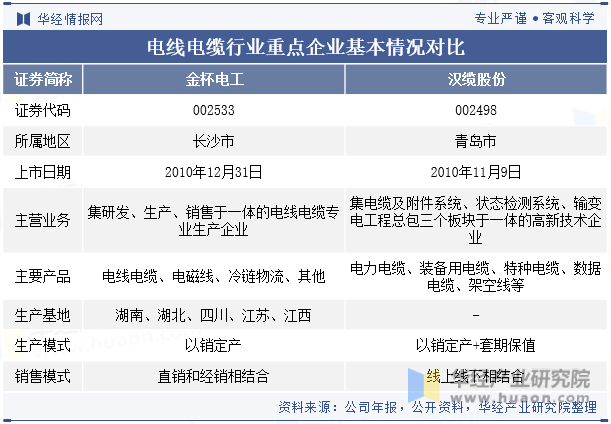Image resolution: width=611 pixels, height=424 pixels.
Task: Click the 集研发、生产、销售于一体 business description
Action: [214, 221]
